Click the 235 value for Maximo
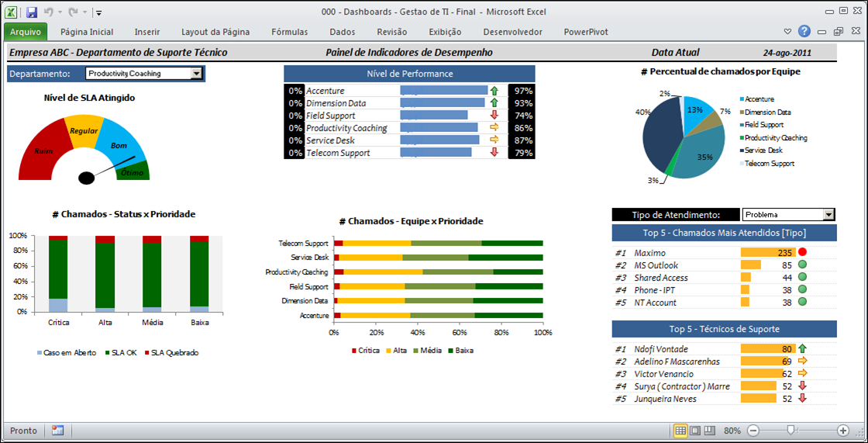Image resolution: width=868 pixels, height=443 pixels. 785,252
